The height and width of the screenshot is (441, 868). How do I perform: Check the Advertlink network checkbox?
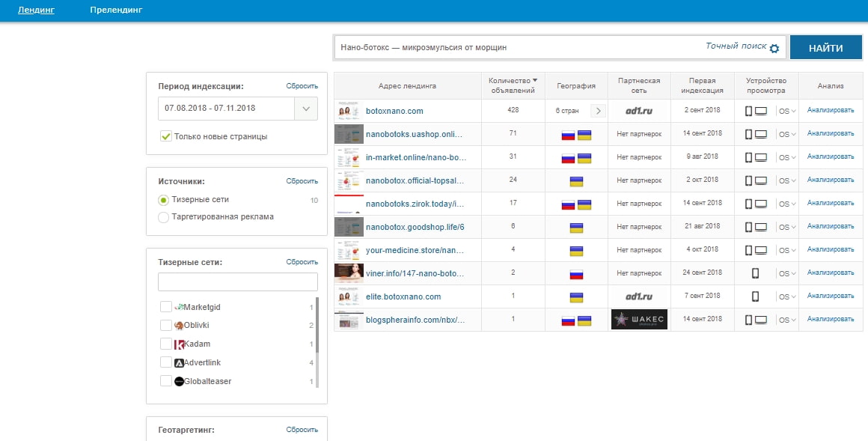tap(165, 362)
